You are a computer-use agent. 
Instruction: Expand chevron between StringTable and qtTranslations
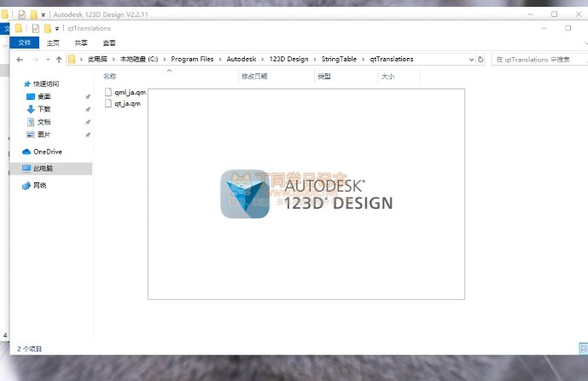click(x=363, y=60)
